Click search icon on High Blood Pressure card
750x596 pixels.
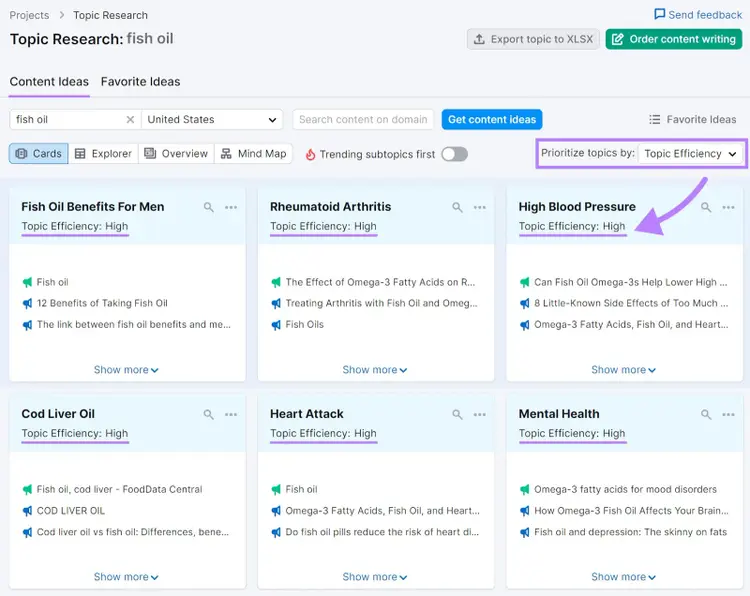(706, 207)
